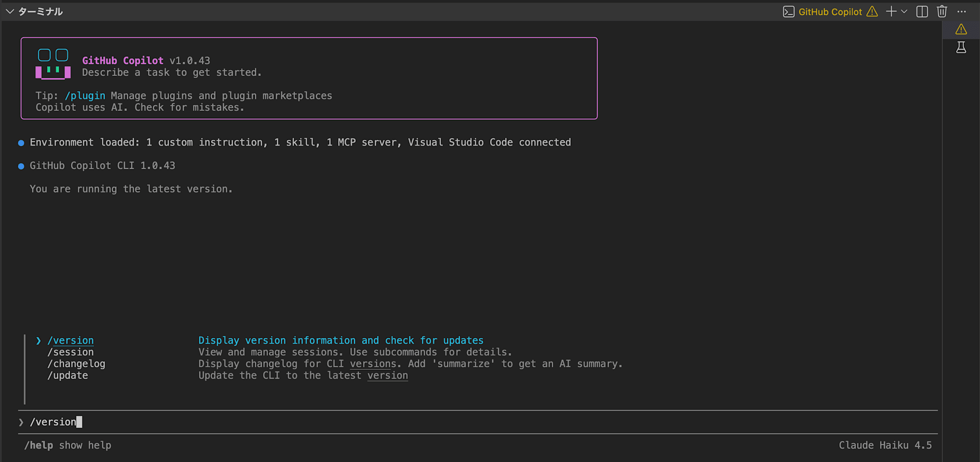Click the warning triangle beside the GitHub Copilot header label
The height and width of the screenshot is (462, 980).
pos(872,11)
